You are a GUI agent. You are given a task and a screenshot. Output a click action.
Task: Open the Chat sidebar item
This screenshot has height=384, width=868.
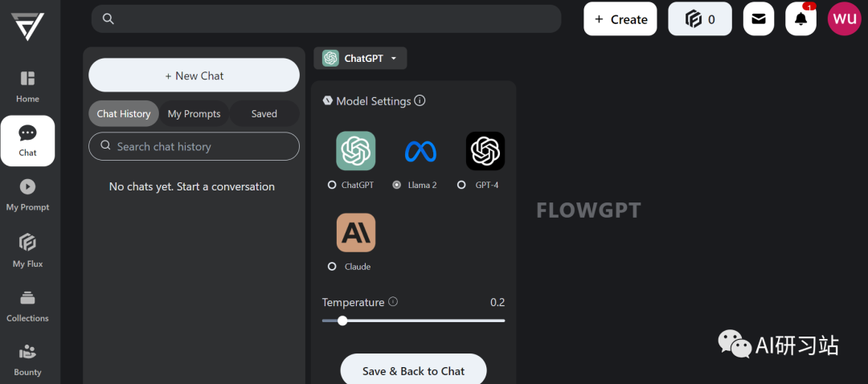[x=27, y=141]
